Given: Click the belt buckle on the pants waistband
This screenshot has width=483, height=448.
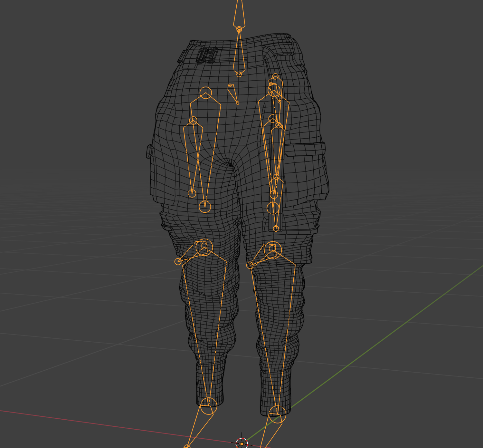Looking at the screenshot, I should [x=208, y=55].
